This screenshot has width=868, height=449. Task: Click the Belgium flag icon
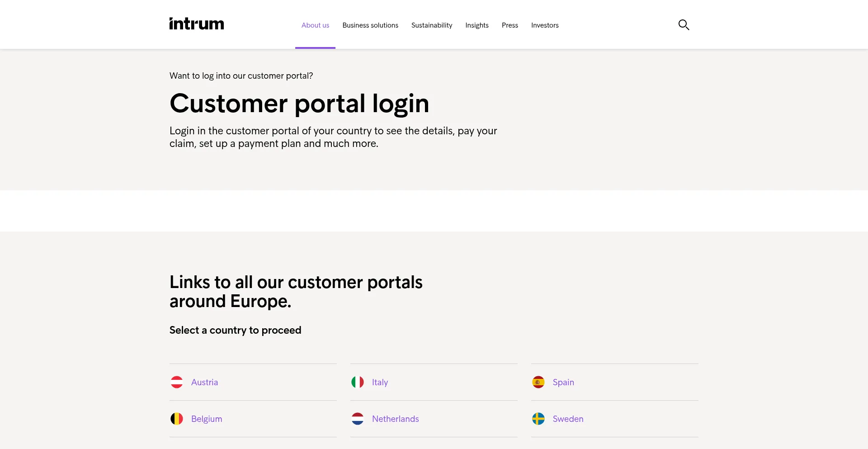177,419
